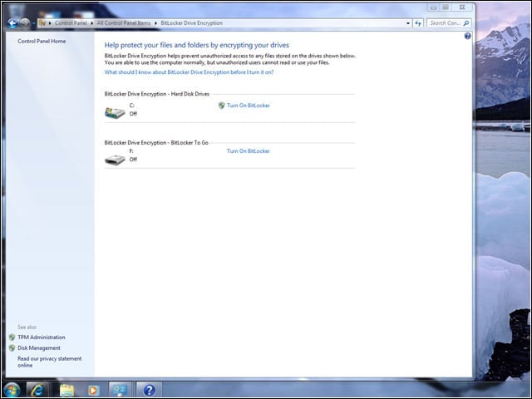Click shield icon next to TPM Administration

[12, 337]
